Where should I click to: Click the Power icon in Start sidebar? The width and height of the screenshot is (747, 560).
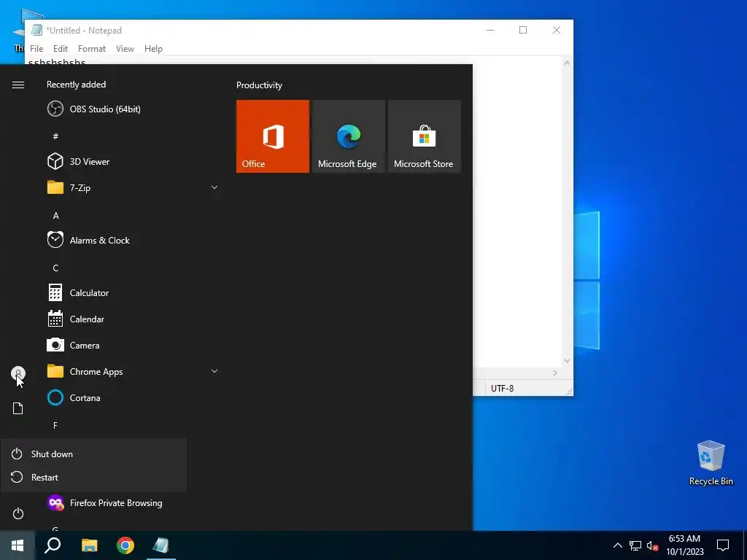pyautogui.click(x=18, y=513)
